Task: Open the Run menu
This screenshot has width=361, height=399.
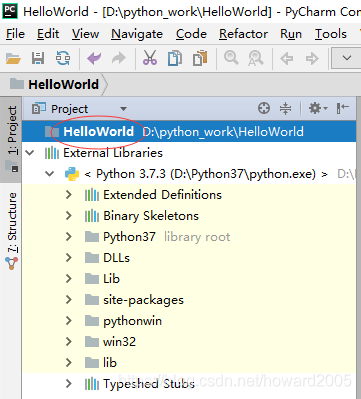Action: pyautogui.click(x=291, y=34)
